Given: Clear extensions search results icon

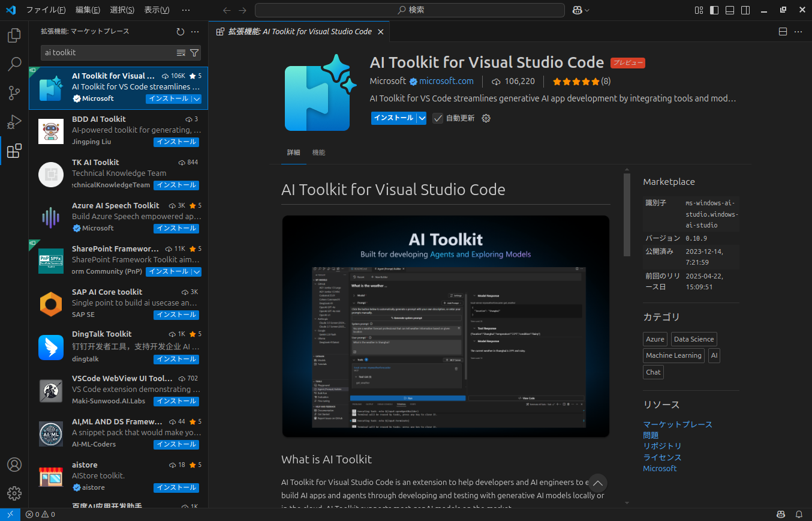Looking at the screenshot, I should tap(181, 53).
